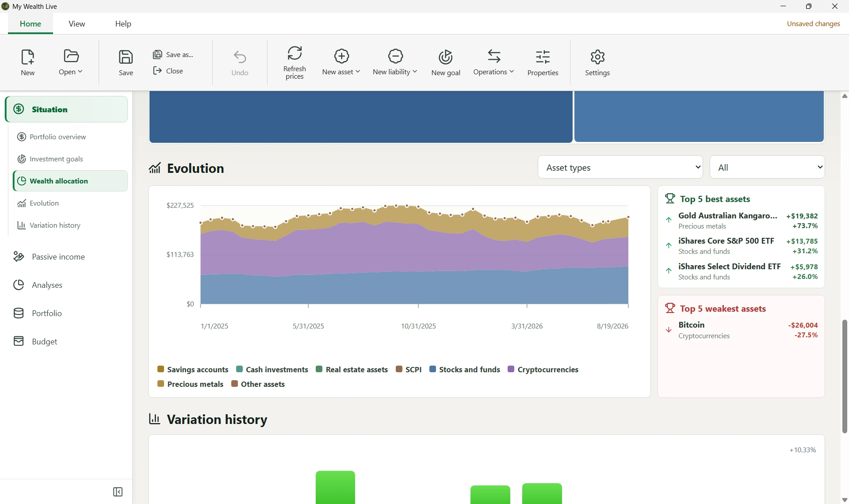Screen dimensions: 849x504
Task: Open Settings
Action: coord(598,62)
